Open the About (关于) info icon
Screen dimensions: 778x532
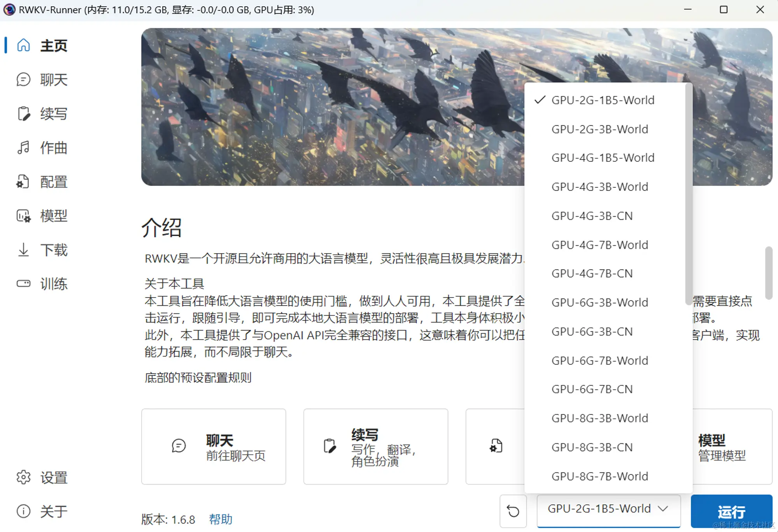point(23,511)
